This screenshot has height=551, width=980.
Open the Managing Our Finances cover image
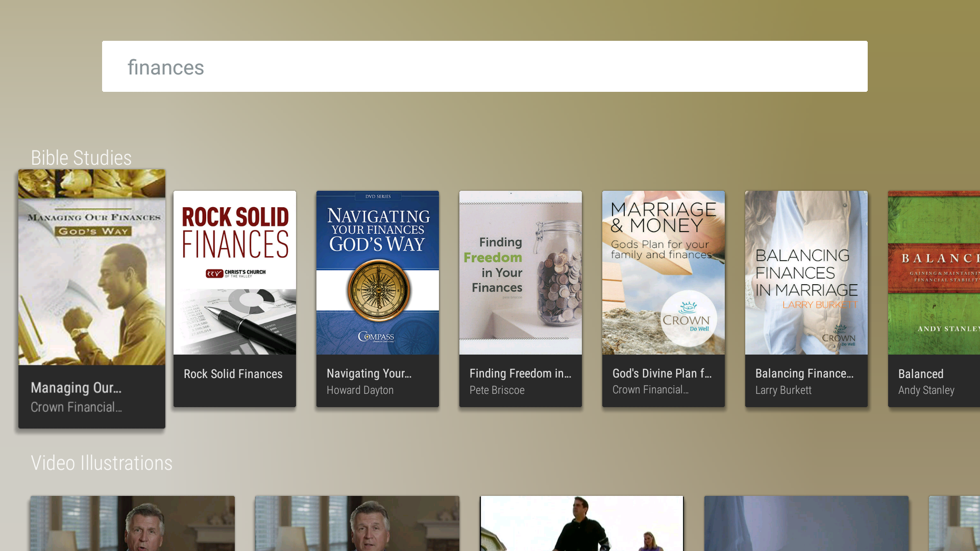pos(92,267)
